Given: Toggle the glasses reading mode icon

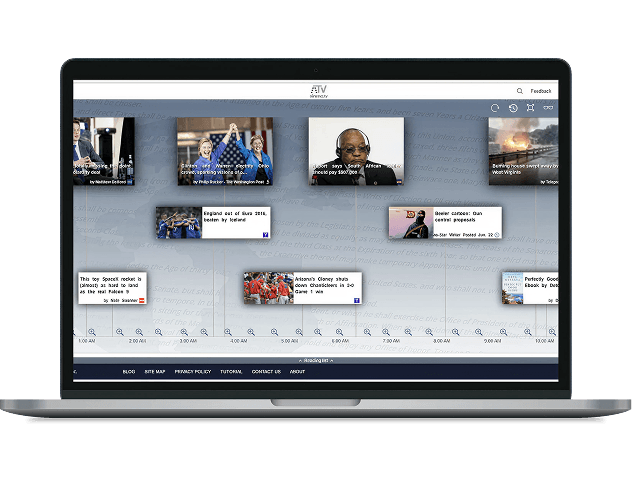Looking at the screenshot, I should [x=548, y=108].
